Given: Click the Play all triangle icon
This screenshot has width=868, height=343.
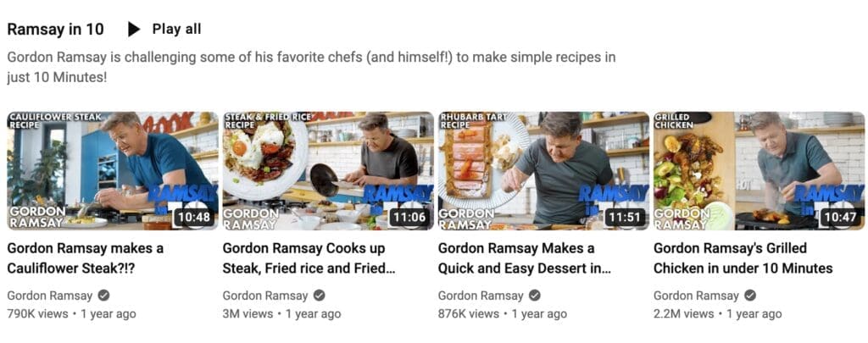Looking at the screenshot, I should (x=134, y=30).
